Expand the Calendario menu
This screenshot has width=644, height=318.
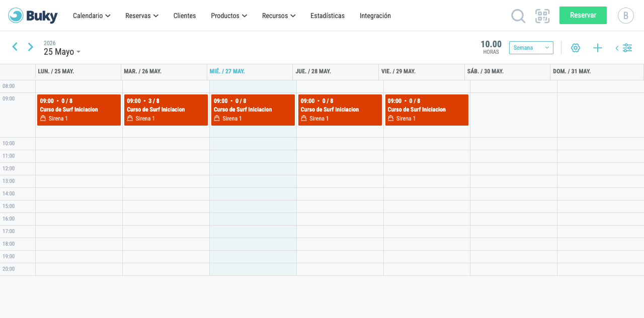(x=92, y=16)
